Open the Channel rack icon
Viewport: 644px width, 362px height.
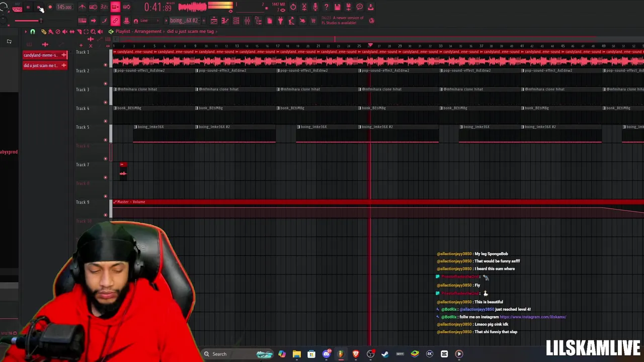pyautogui.click(x=236, y=21)
